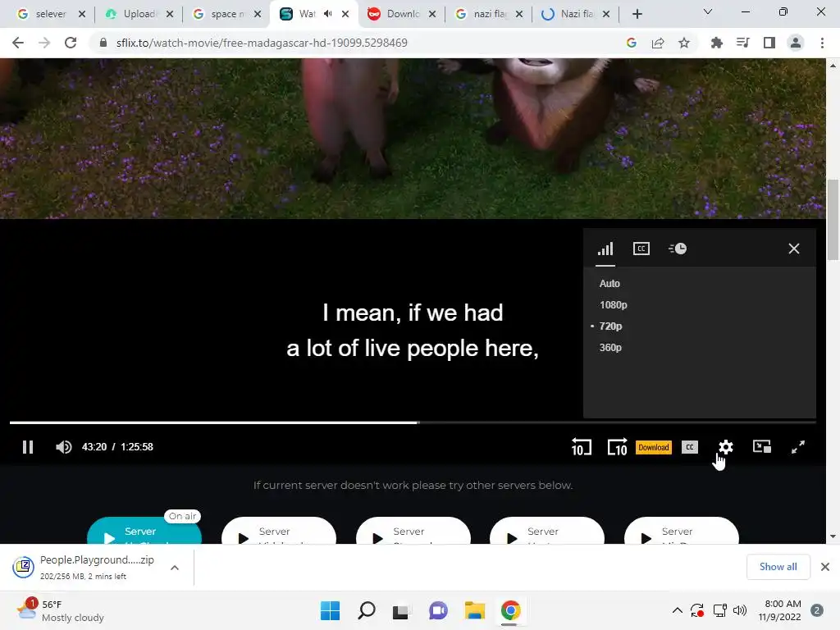Open Windows Start menu
The width and height of the screenshot is (840, 630).
coord(330,610)
